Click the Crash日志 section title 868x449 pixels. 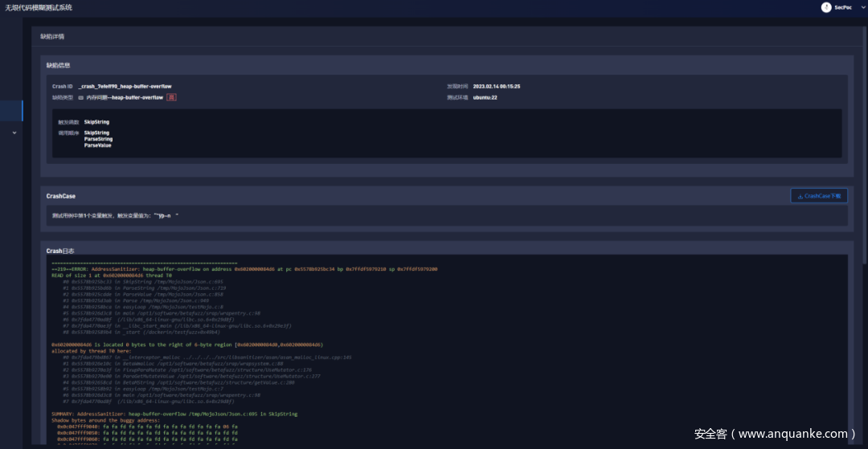point(60,251)
